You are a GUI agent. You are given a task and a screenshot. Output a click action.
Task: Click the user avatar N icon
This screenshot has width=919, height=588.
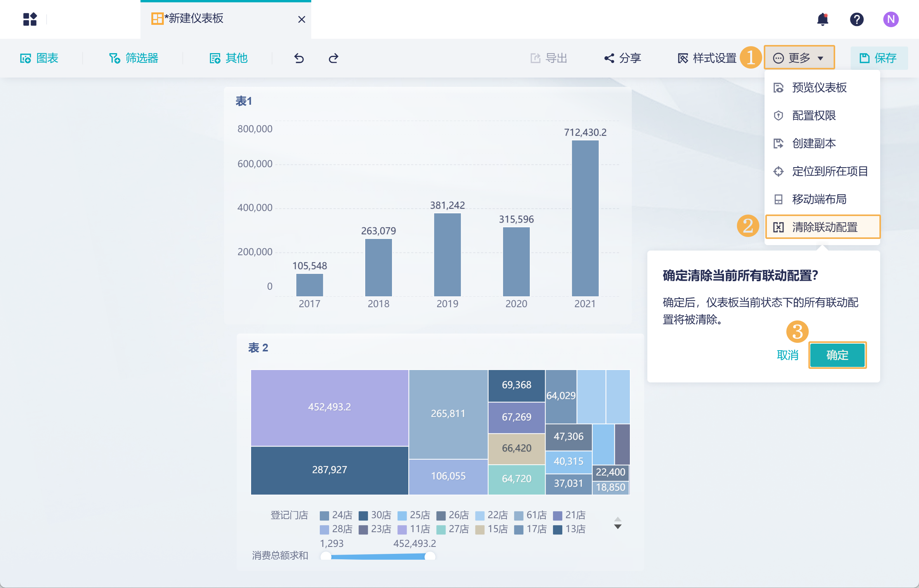tap(891, 19)
